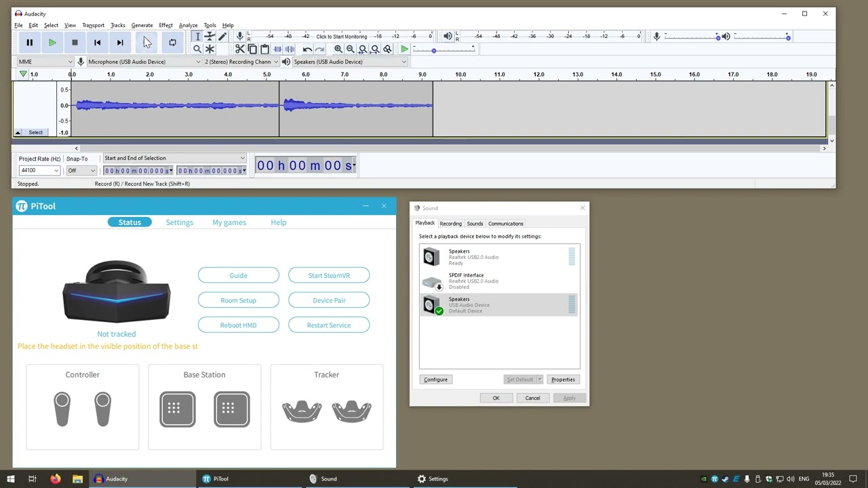Click 'Click to Start Monitoring' on record meter
This screenshot has width=868, height=488.
(341, 37)
